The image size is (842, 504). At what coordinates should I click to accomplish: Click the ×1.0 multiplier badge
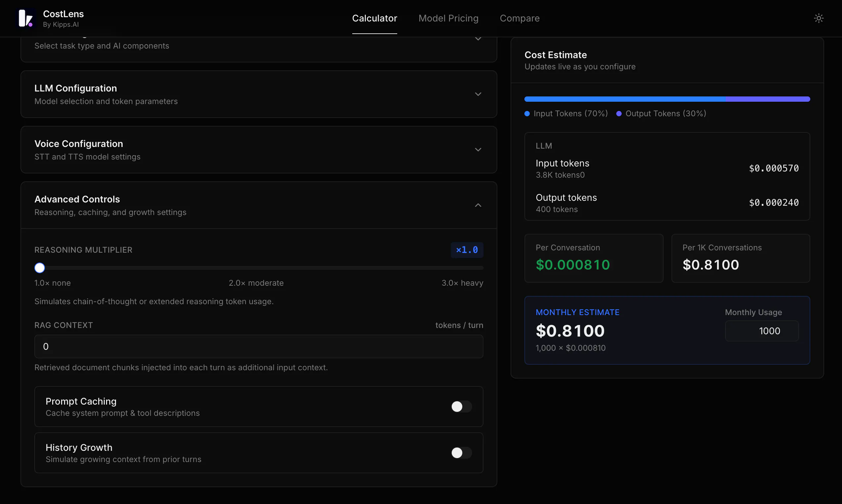(467, 250)
